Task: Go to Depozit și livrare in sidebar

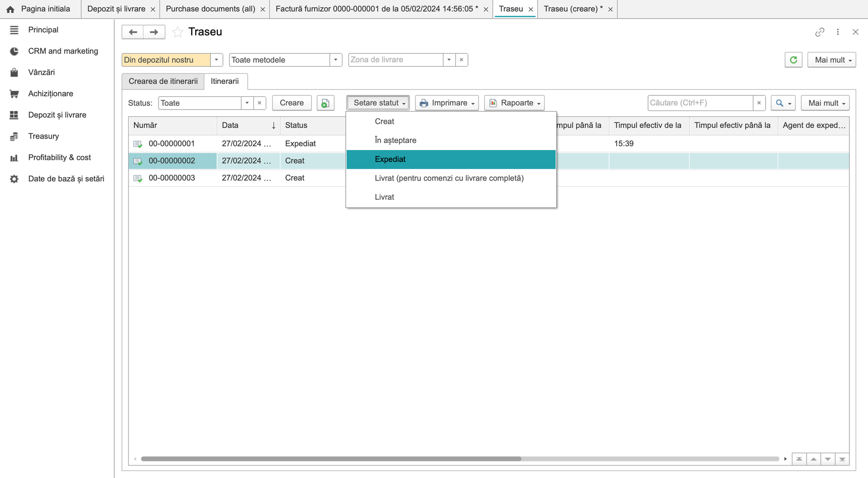Action: 57,115
